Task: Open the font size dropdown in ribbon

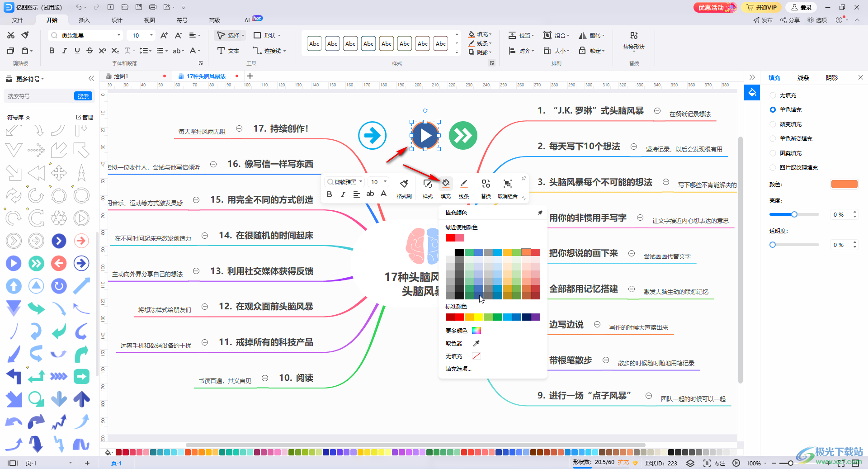Action: (x=151, y=35)
